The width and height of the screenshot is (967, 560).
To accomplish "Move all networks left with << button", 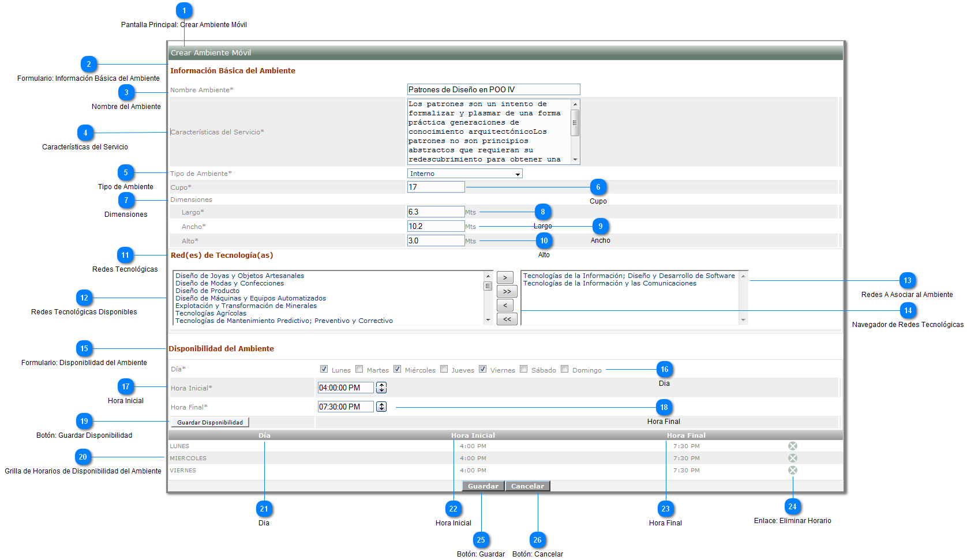I will 507,319.
